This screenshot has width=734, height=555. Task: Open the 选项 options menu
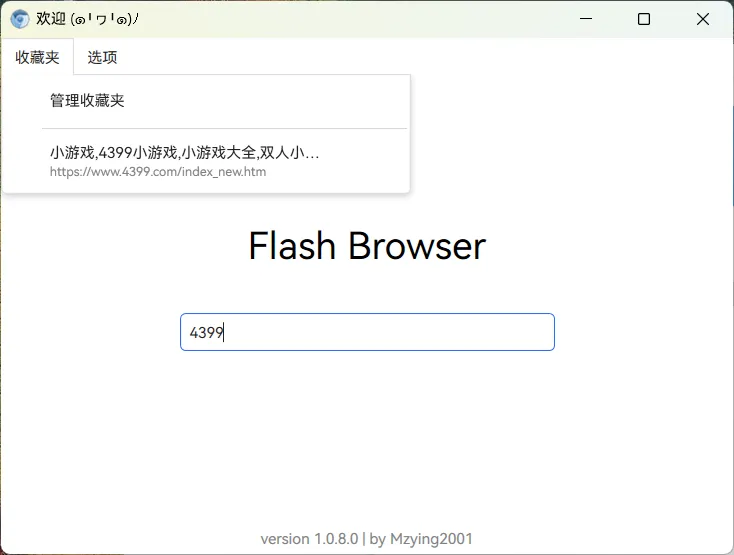(x=102, y=57)
